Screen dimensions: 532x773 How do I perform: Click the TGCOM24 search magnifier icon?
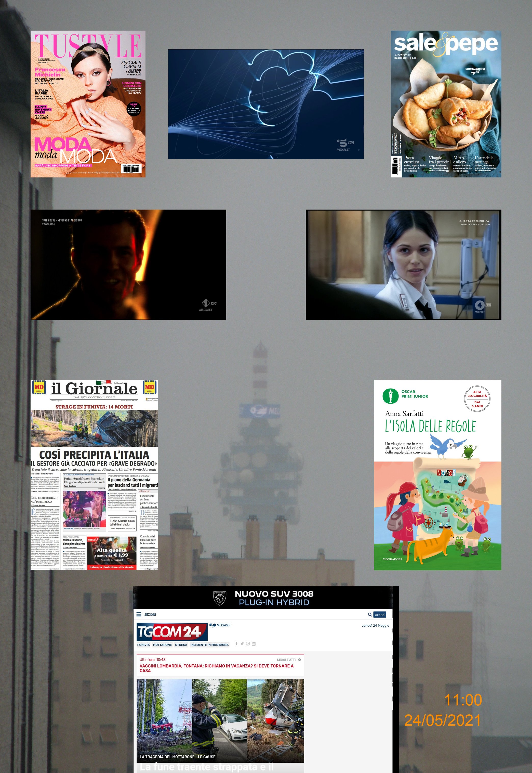(370, 614)
